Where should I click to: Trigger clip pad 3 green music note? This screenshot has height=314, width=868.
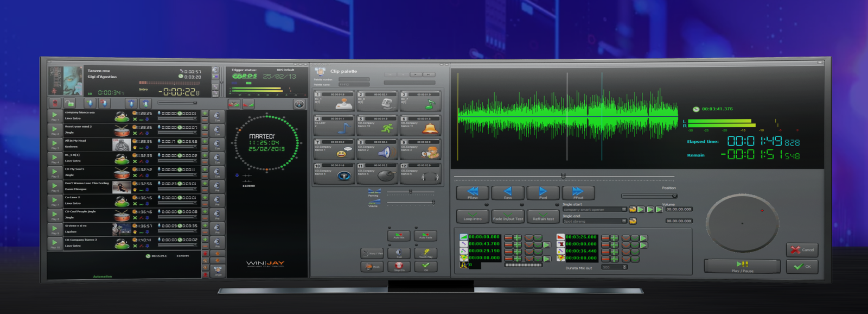tap(420, 101)
